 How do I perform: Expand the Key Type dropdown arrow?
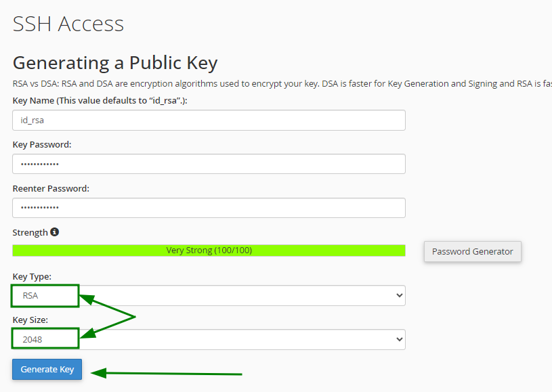(399, 295)
